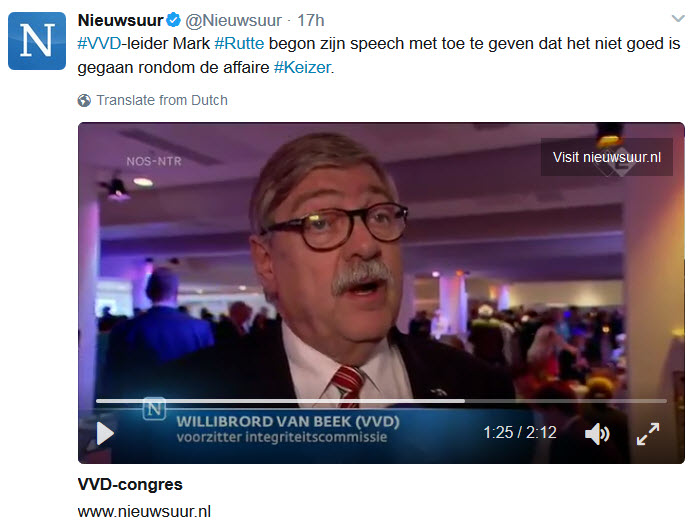Click the Nieuwsuur N logo in video caption
The image size is (700, 528).
click(154, 408)
